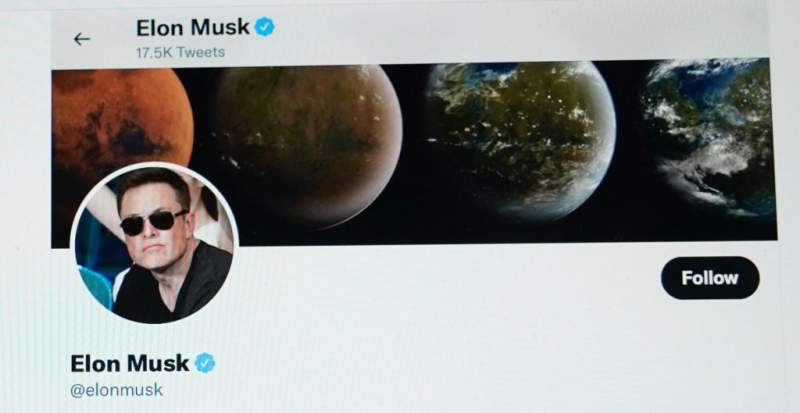Viewport: 800px width, 413px height.
Task: Click the verified badge in the top header
Action: pyautogui.click(x=265, y=27)
